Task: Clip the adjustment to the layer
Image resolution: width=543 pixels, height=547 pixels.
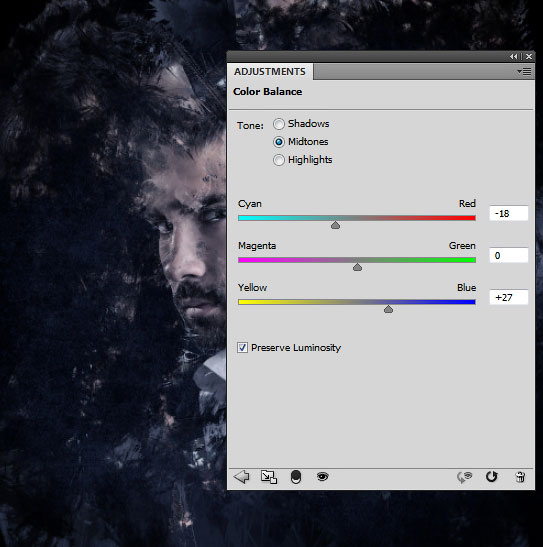Action: click(x=296, y=477)
